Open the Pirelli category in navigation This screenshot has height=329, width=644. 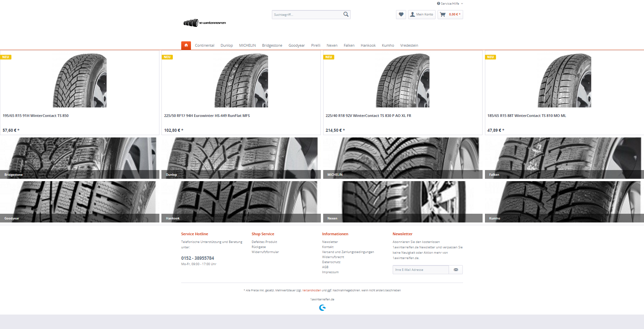pos(315,45)
